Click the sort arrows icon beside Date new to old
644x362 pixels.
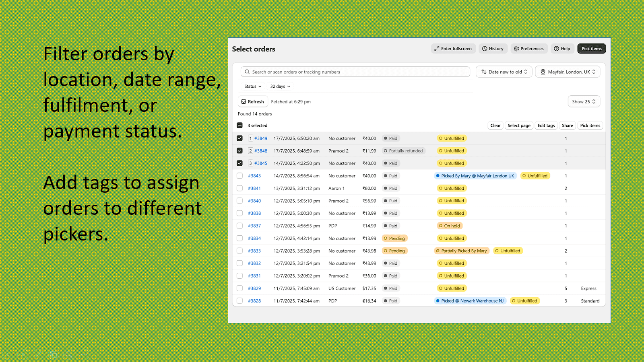click(x=484, y=72)
